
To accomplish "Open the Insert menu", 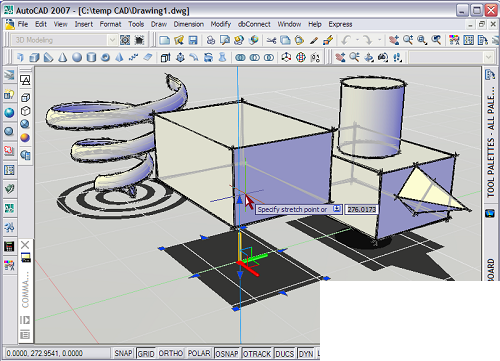I will coord(84,24).
